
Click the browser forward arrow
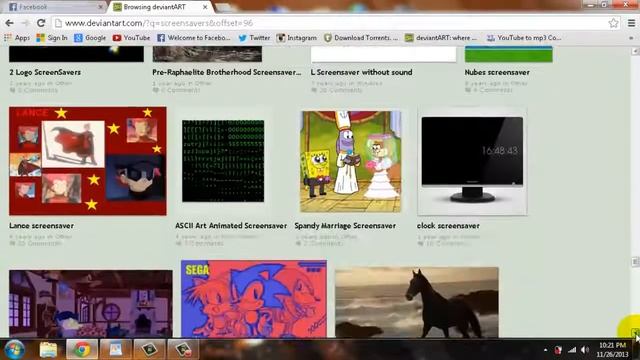click(25, 23)
